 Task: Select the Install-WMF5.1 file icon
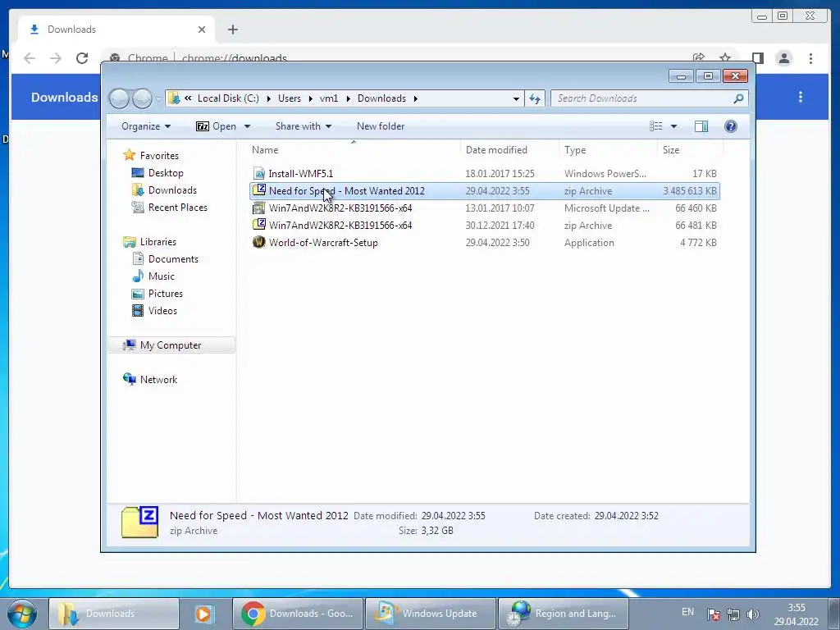click(x=259, y=174)
